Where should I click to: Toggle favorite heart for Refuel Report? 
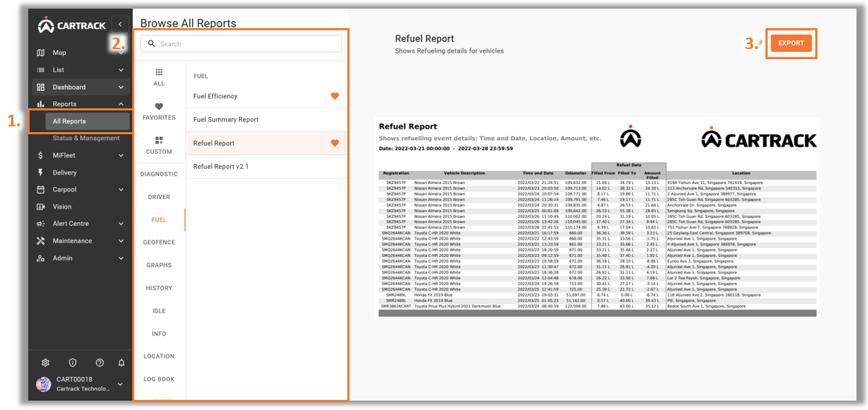334,143
